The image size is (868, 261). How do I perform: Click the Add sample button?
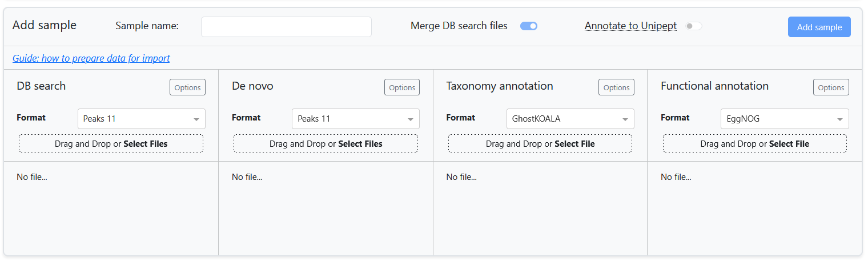coord(819,27)
